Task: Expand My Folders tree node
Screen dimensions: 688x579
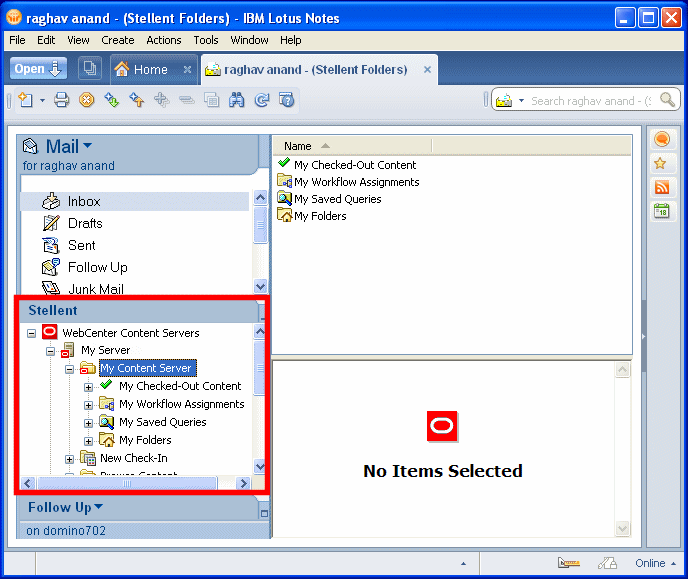Action: coord(88,441)
